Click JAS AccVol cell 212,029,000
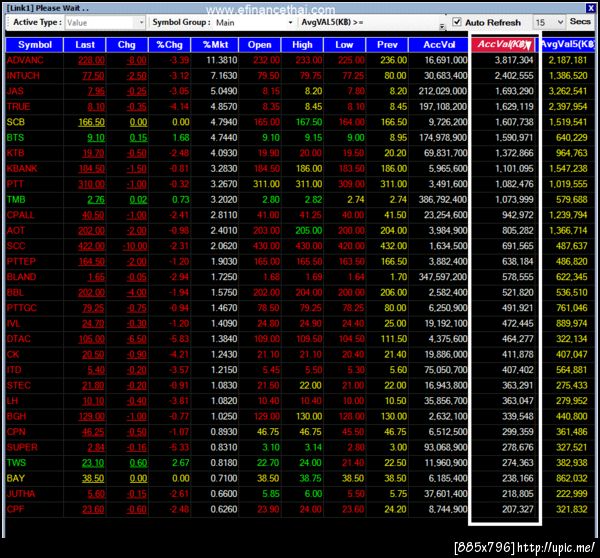 coord(443,91)
